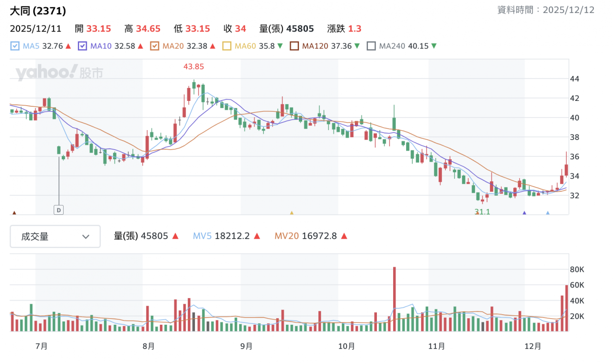Click the light blue triangle event marker
613x364 pixels.
tap(548, 213)
